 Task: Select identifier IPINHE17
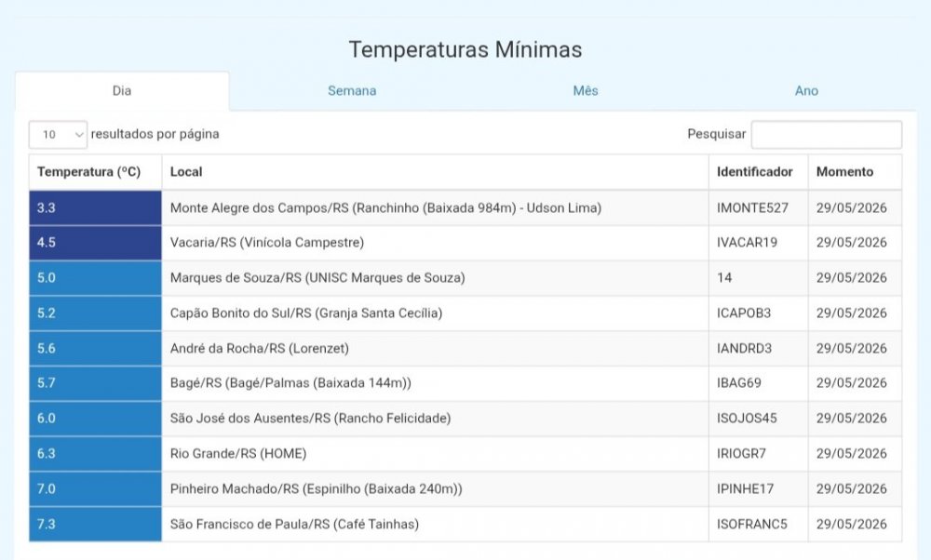pyautogui.click(x=745, y=488)
